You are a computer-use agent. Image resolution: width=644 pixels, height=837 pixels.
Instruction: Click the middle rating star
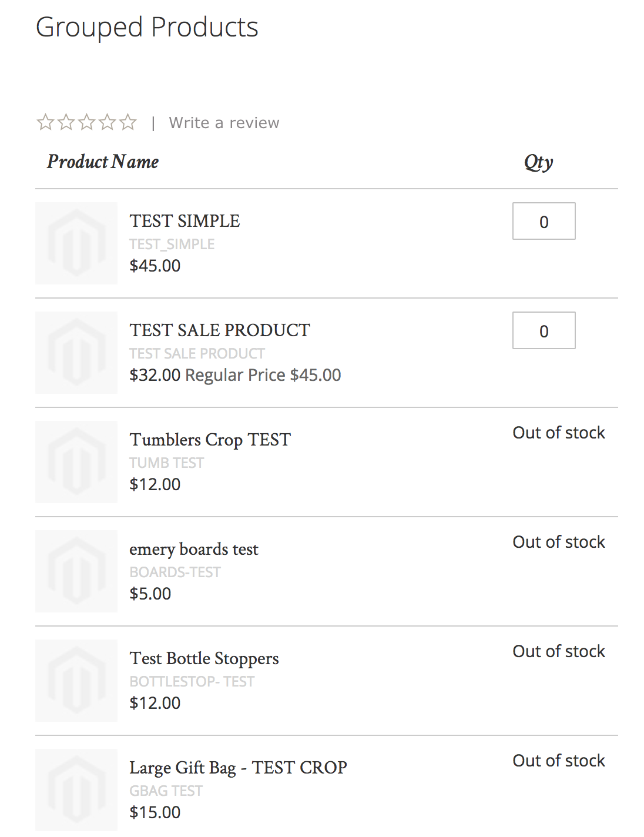(x=86, y=122)
